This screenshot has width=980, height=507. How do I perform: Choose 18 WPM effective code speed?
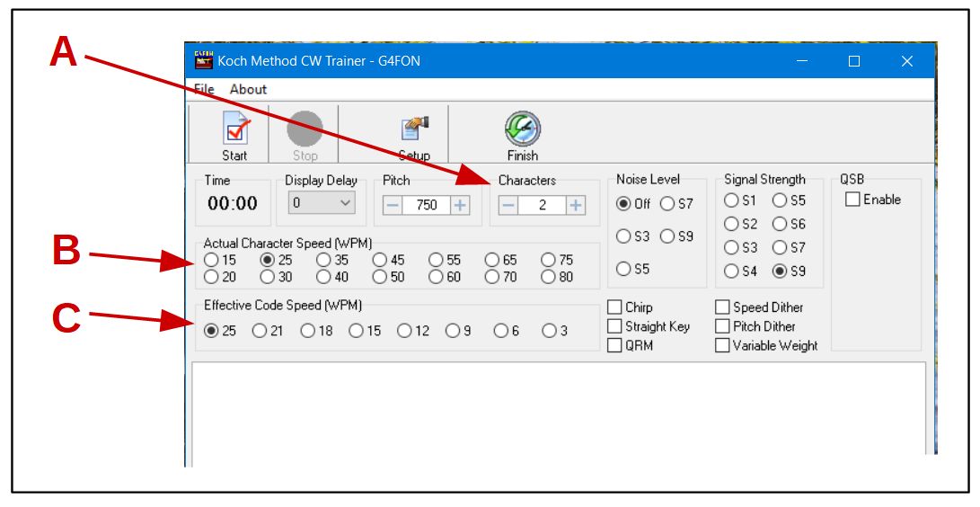click(308, 331)
